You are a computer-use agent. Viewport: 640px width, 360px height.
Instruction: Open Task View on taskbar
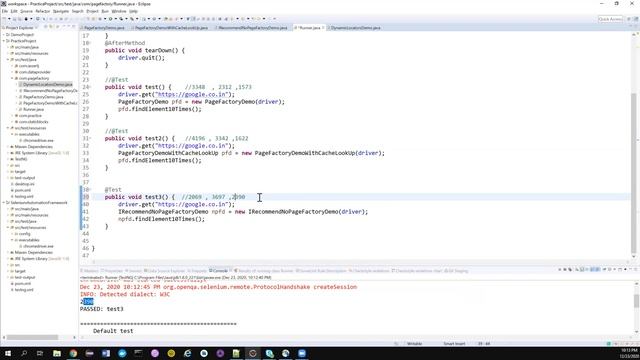[40, 353]
